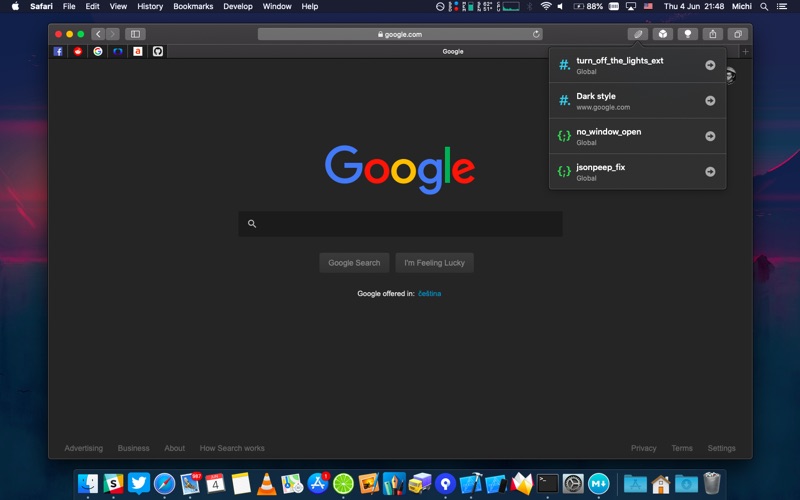800x500 pixels.
Task: Go back using the back arrow
Action: (98, 34)
